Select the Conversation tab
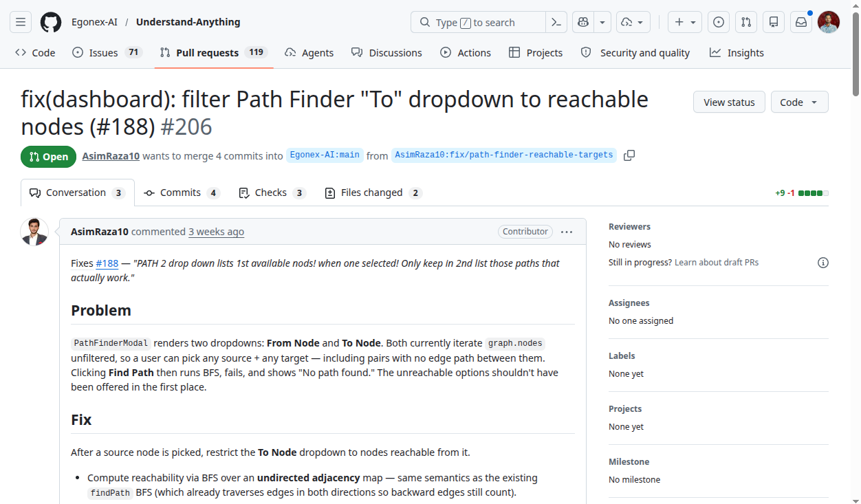This screenshot has width=861, height=504. tap(77, 193)
